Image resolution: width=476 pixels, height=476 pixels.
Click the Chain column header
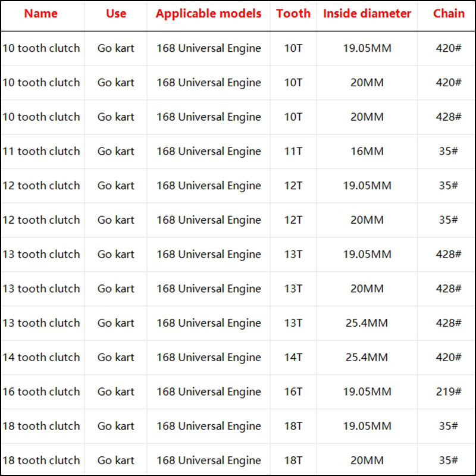(449, 14)
